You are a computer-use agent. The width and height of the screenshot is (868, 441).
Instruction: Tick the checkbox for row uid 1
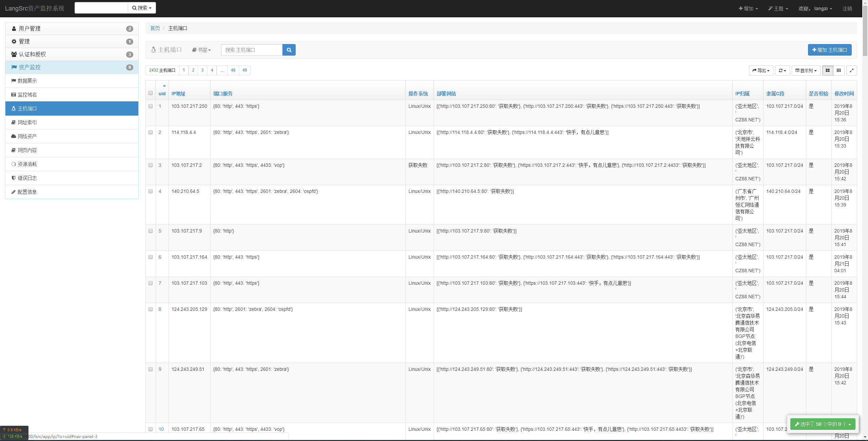tap(151, 106)
